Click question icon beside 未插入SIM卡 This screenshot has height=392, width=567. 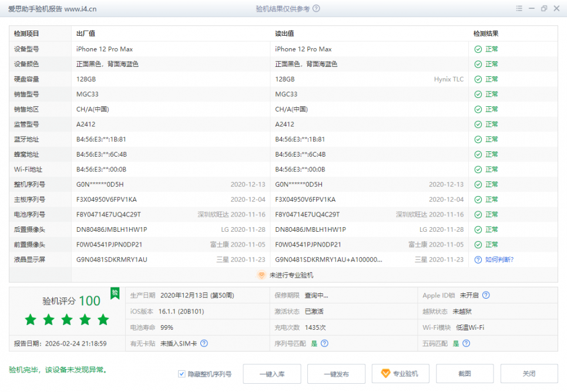pos(204,343)
